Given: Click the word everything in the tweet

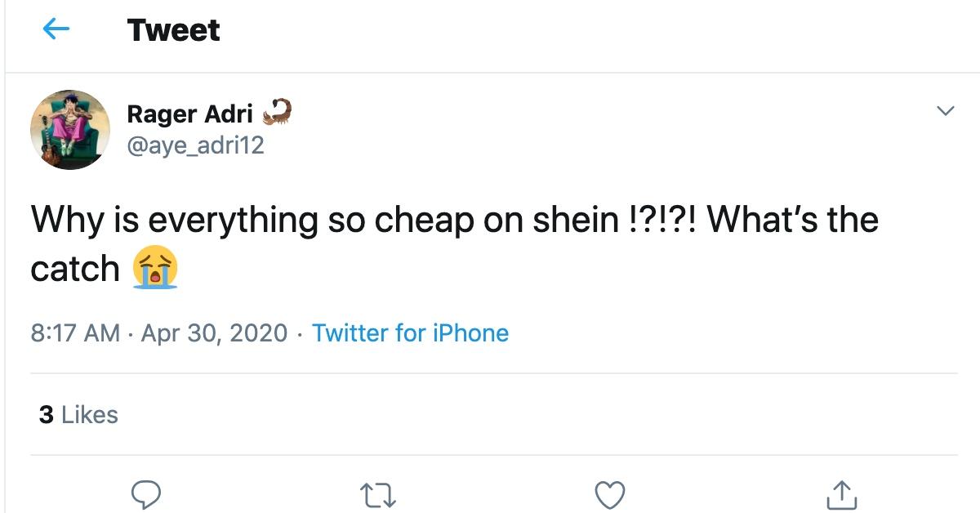Looking at the screenshot, I should click(x=233, y=221).
